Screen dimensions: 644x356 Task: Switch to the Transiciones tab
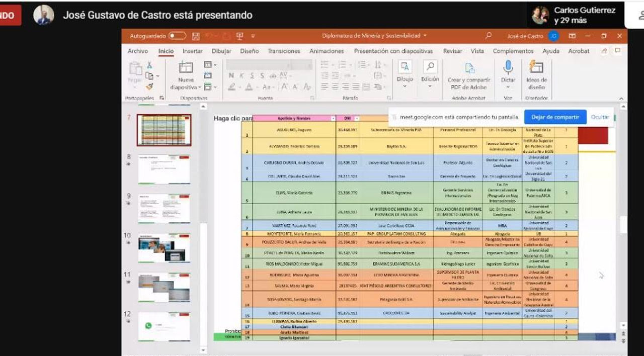[284, 51]
